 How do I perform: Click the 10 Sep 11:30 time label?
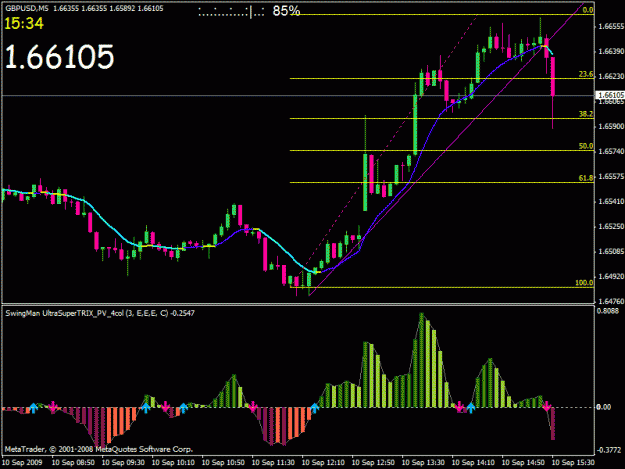273,463
